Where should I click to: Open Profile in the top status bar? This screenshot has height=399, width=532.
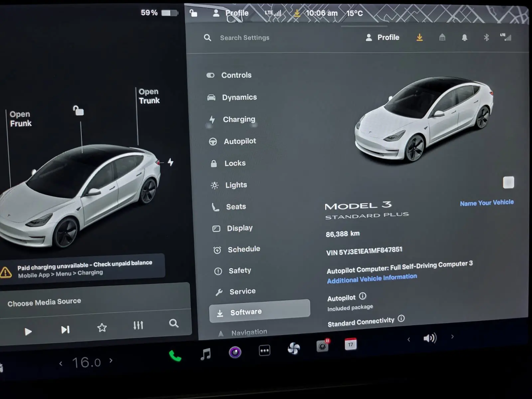[x=230, y=13]
